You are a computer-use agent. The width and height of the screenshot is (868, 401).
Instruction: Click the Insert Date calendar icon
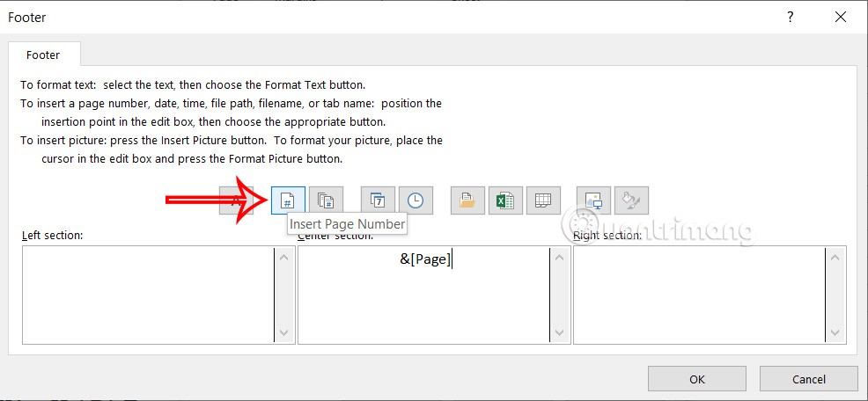pyautogui.click(x=379, y=200)
